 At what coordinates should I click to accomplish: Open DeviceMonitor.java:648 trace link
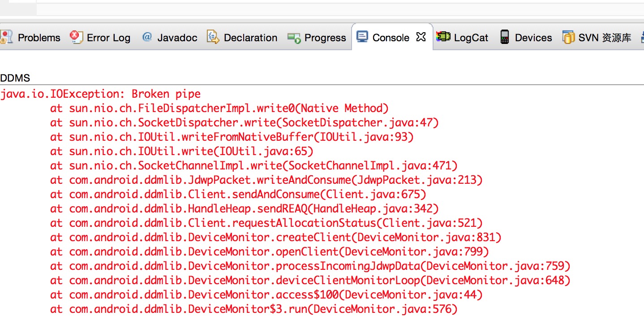click(494, 281)
